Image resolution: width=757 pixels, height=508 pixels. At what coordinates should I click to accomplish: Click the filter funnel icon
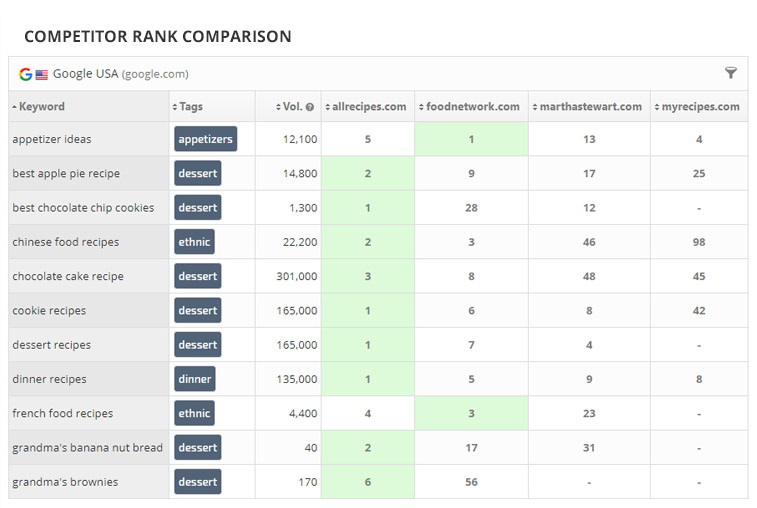(x=731, y=73)
